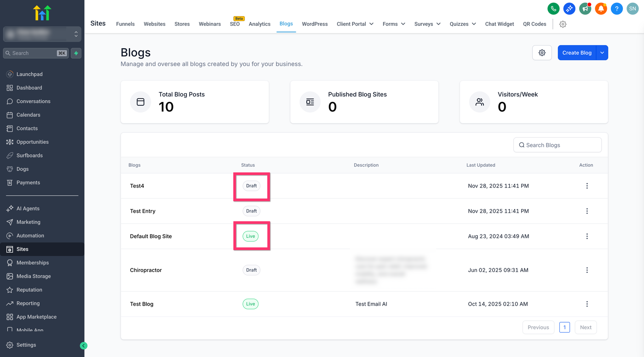
Task: Open the Default Blog Site entry
Action: (x=151, y=236)
